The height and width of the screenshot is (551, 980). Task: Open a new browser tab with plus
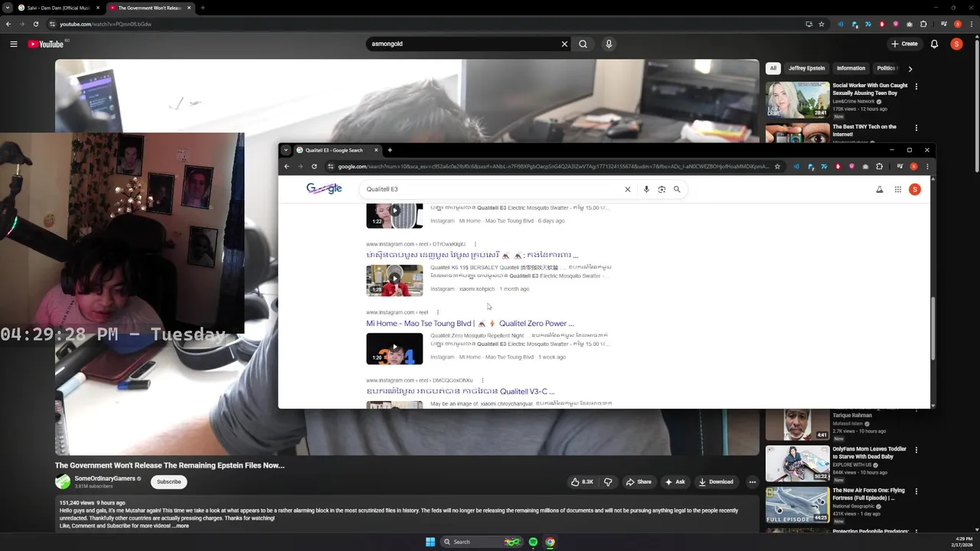(x=202, y=8)
